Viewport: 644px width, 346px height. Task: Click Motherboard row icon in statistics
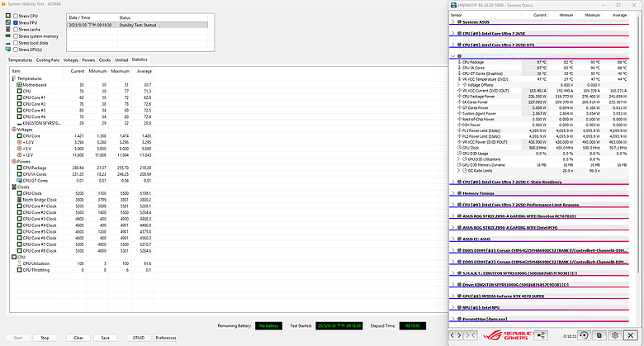[19, 85]
